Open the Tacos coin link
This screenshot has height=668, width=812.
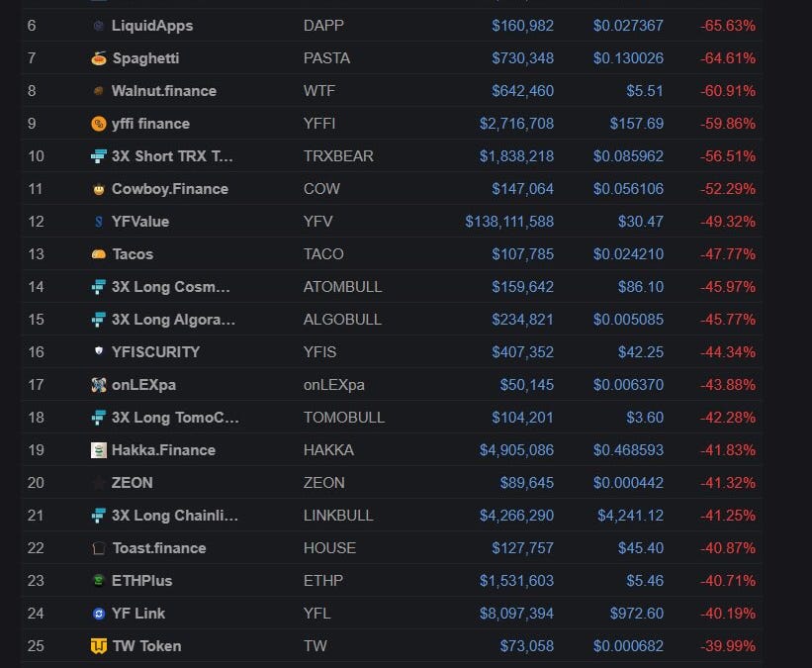[133, 254]
